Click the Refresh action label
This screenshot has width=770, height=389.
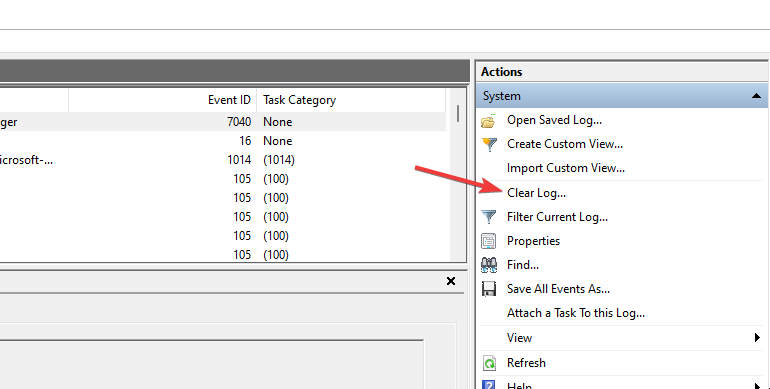coord(526,363)
